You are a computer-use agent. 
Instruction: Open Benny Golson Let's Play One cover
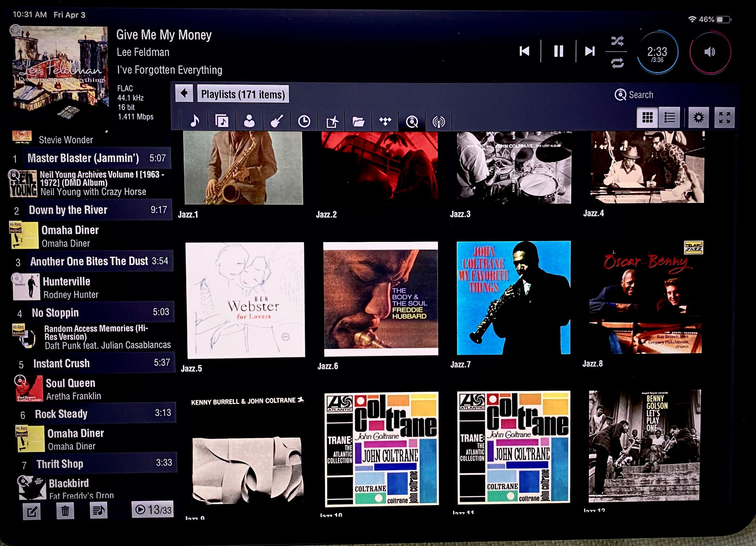(x=645, y=446)
